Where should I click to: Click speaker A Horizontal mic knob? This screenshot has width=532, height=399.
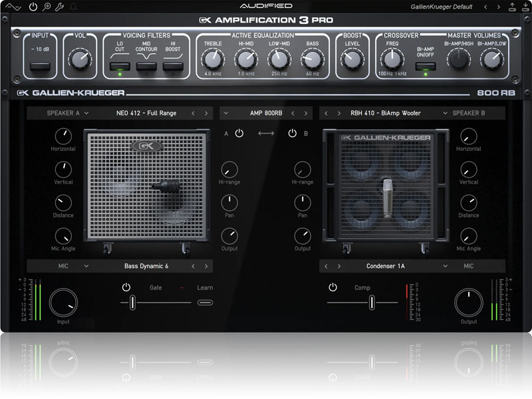click(63, 136)
